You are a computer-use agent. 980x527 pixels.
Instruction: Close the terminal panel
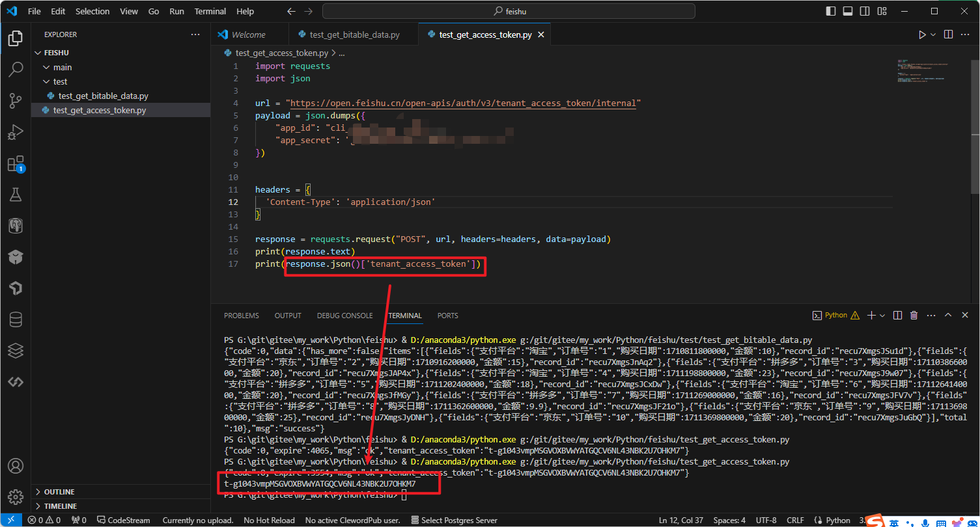[x=965, y=315]
